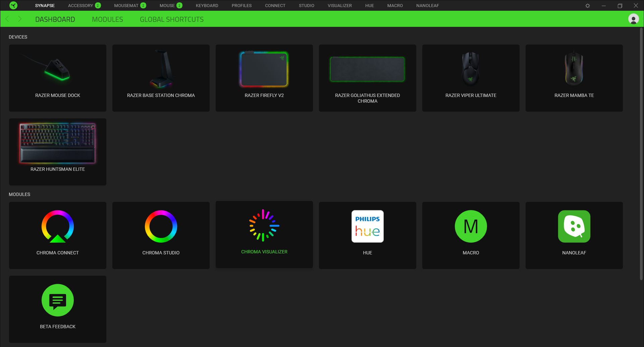Open the Visualizer top tab
Viewport: 644px width, 347px height.
pos(340,6)
